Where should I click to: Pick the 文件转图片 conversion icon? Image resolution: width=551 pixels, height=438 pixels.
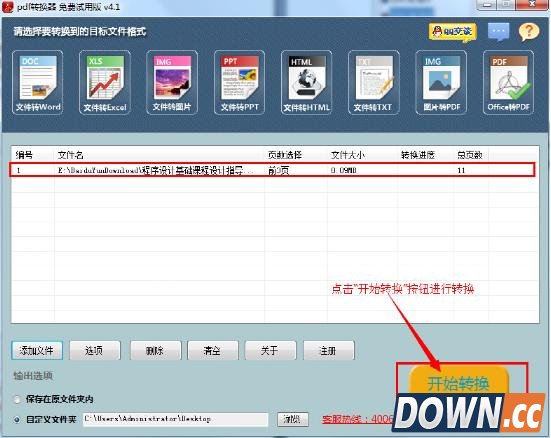pyautogui.click(x=172, y=82)
